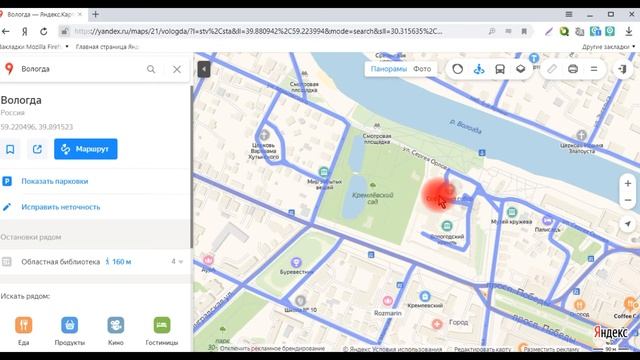Search nearby Продукты category
Screen dimensions: 640x360
pos(70,331)
